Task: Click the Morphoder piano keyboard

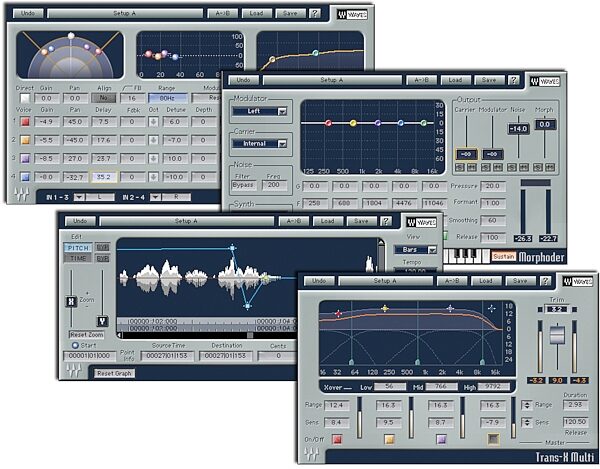Action: pos(466,256)
